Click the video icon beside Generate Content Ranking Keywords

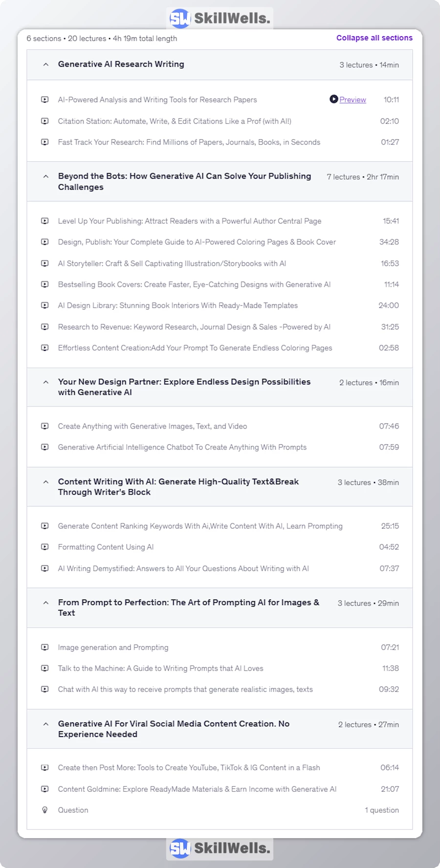[45, 526]
